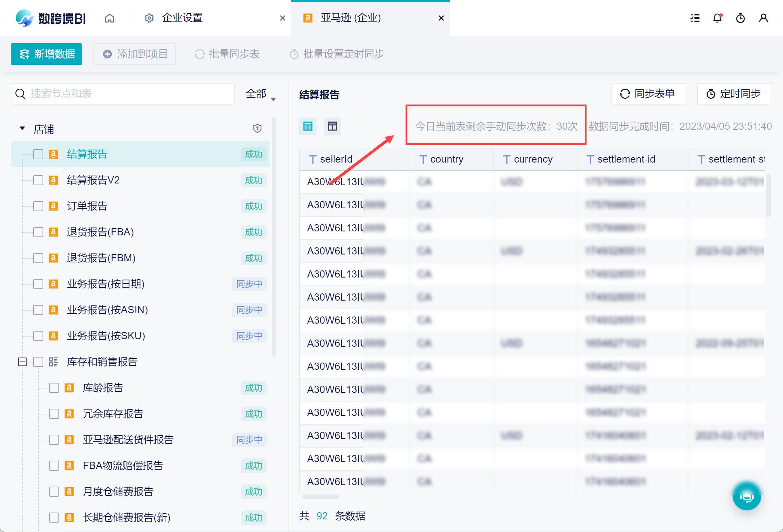Image resolution: width=783 pixels, height=532 pixels.
Task: Collapse the 店铺 tree node
Action: point(22,129)
